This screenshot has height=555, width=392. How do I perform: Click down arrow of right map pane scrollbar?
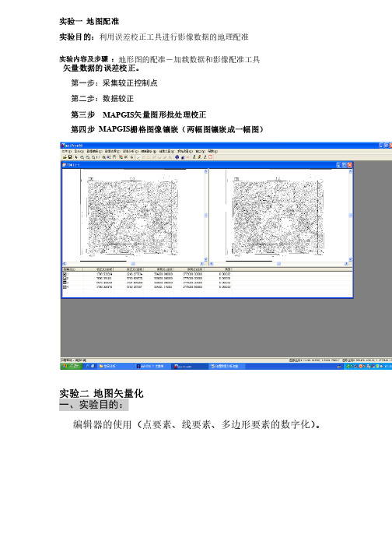tap(350, 259)
